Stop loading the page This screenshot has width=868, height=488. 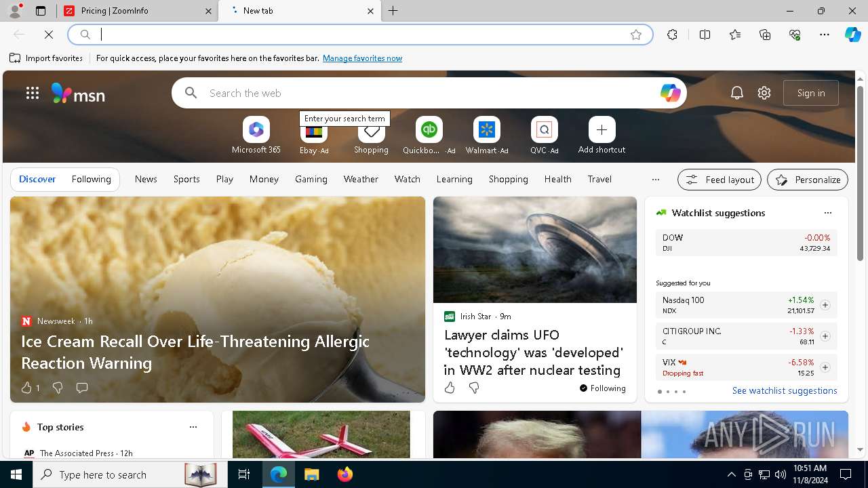pyautogui.click(x=49, y=35)
